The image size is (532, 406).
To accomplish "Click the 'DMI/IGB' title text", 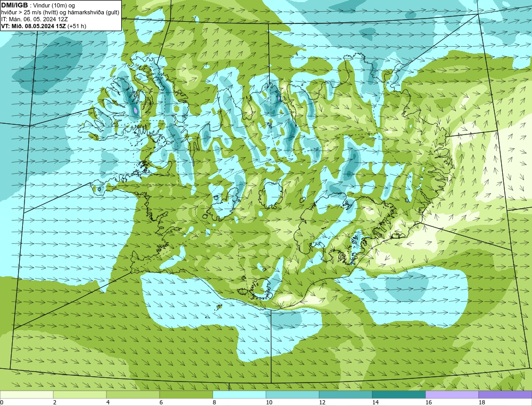I will [14, 5].
